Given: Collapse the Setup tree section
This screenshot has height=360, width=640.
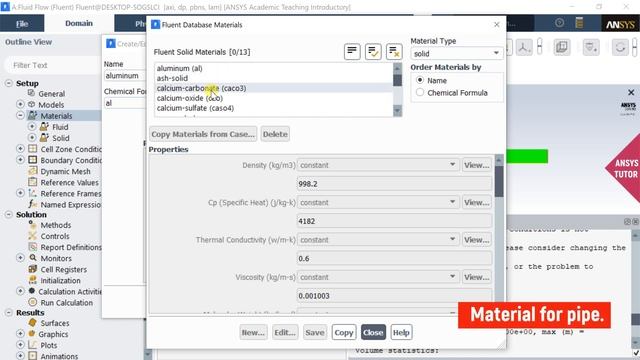Looking at the screenshot, I should point(9,83).
